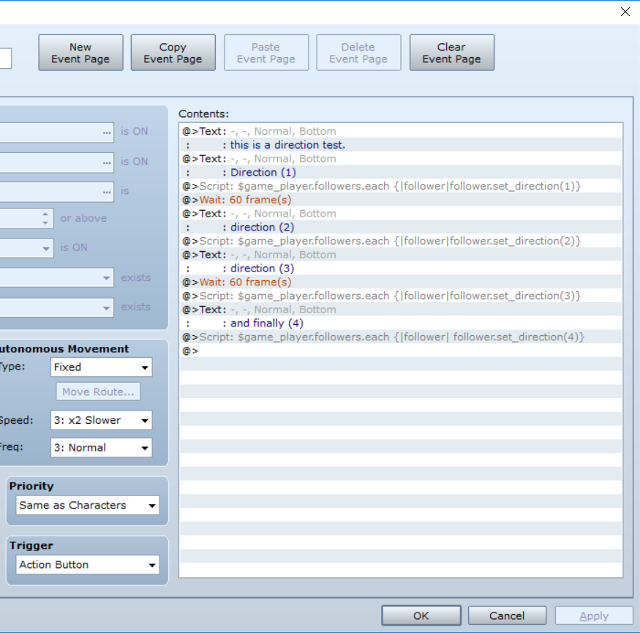The width and height of the screenshot is (640, 633).
Task: Confirm with the OK button
Action: pyautogui.click(x=421, y=615)
